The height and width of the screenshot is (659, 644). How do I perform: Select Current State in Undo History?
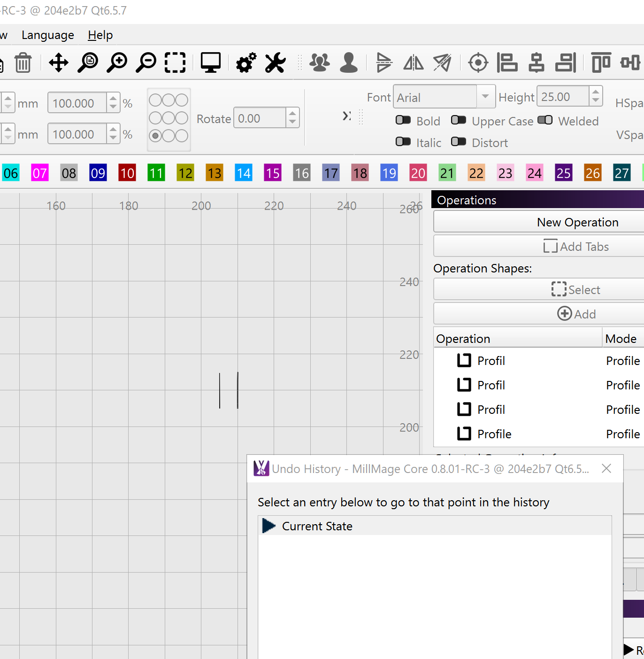pyautogui.click(x=435, y=526)
